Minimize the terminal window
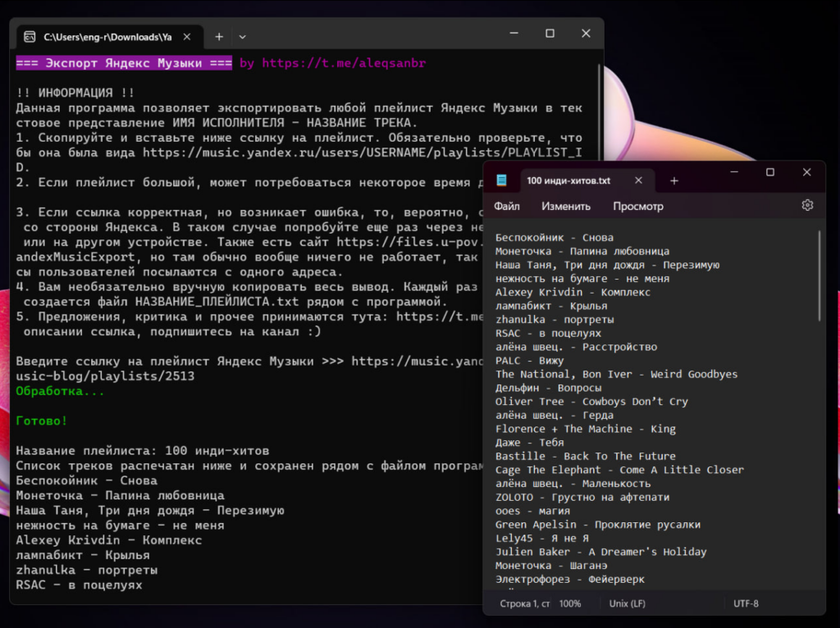The width and height of the screenshot is (840, 628). coord(514,34)
